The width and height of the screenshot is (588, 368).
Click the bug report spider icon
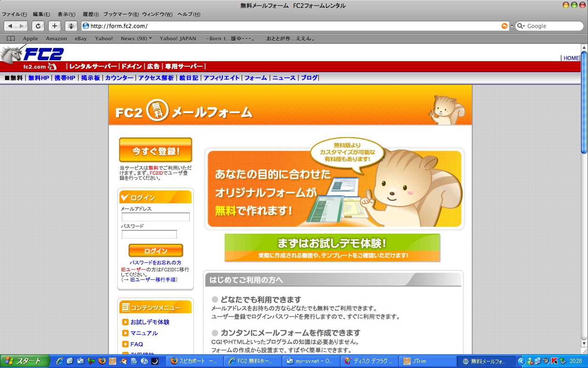[71, 26]
